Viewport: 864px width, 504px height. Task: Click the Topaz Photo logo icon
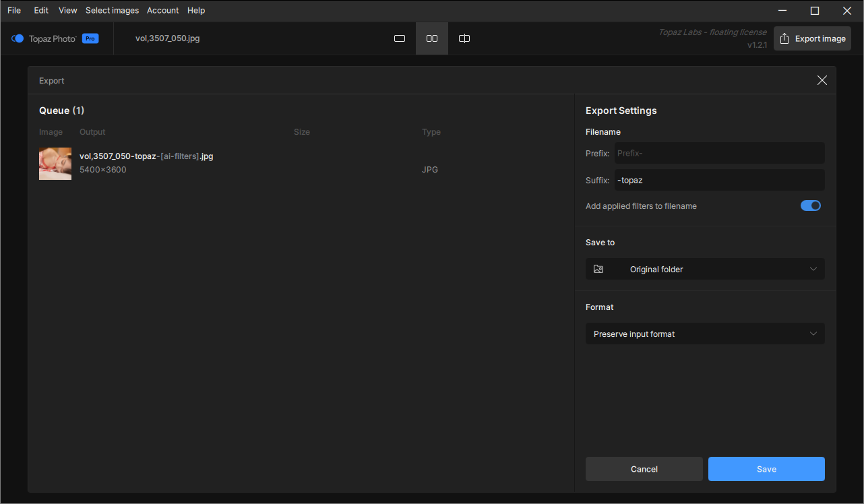[x=18, y=38]
